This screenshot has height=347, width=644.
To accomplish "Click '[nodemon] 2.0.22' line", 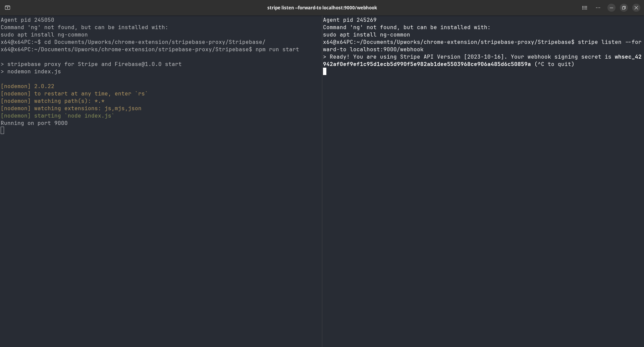I will [x=28, y=86].
